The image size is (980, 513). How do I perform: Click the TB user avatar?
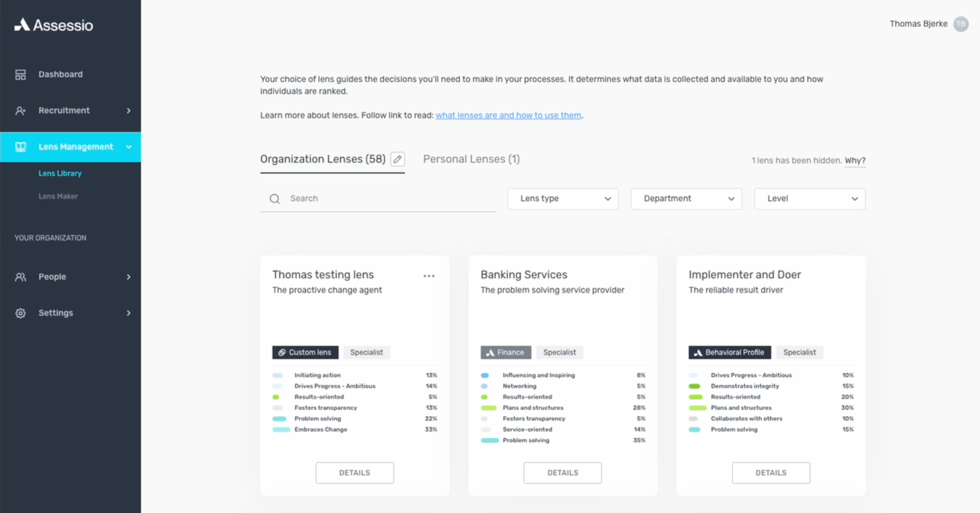coord(961,24)
